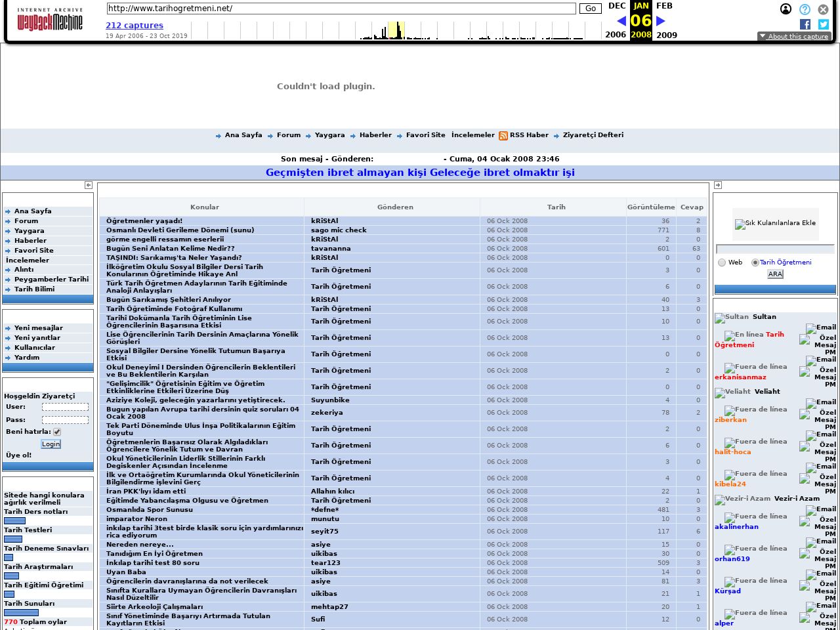Viewport: 840px width, 630px height.
Task: Click a capture on the Wayback timeline bar
Action: pyautogui.click(x=397, y=30)
